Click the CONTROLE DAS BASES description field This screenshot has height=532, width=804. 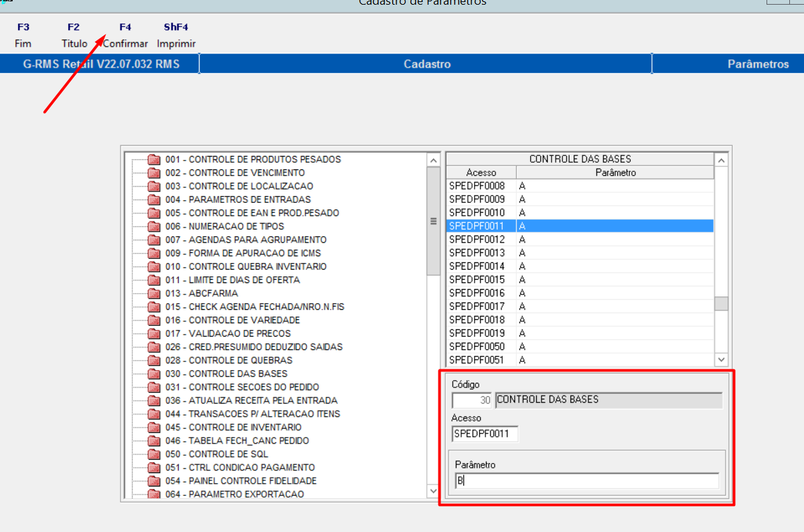point(609,400)
